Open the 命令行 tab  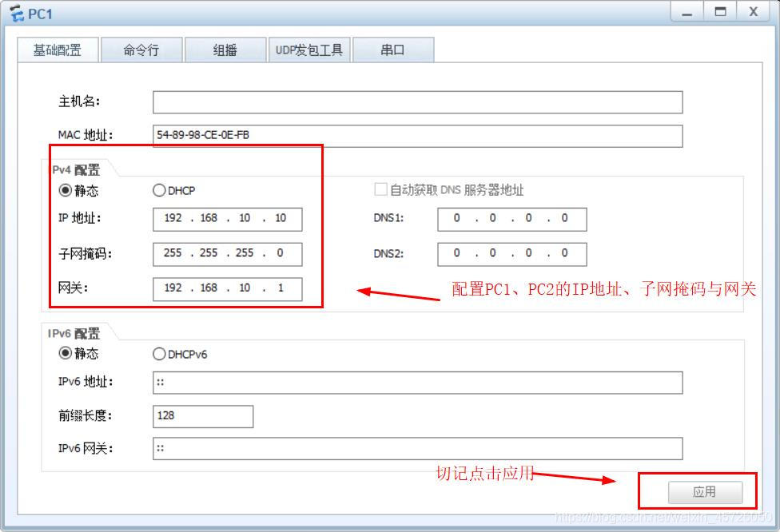coord(141,50)
